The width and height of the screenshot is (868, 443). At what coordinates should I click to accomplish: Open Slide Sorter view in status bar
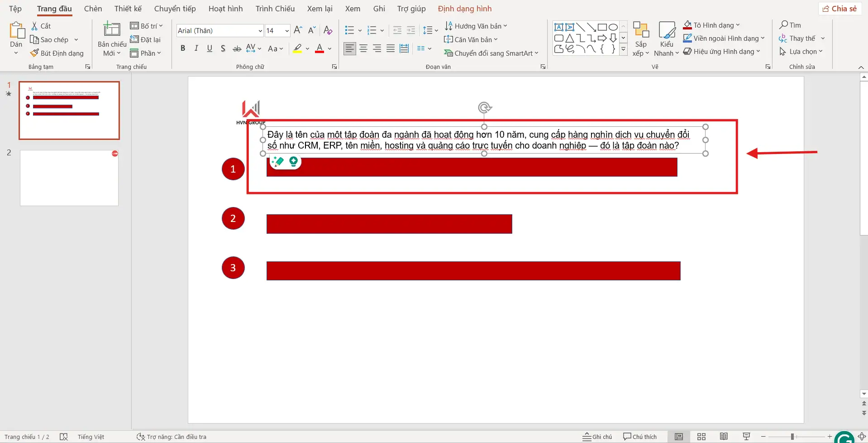pos(701,437)
